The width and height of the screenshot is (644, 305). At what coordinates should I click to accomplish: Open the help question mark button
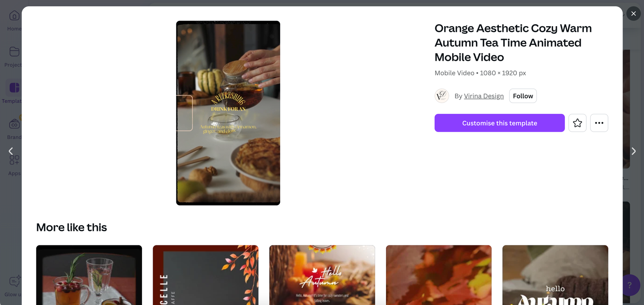click(x=629, y=285)
